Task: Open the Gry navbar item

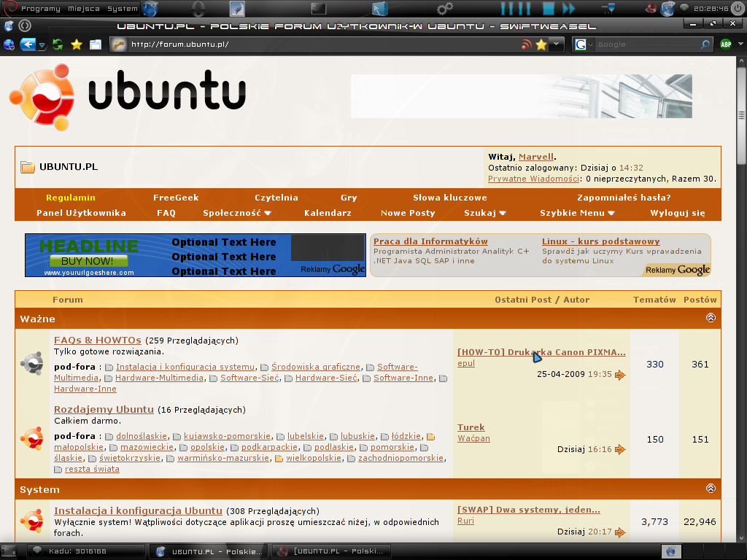Action: [x=349, y=198]
